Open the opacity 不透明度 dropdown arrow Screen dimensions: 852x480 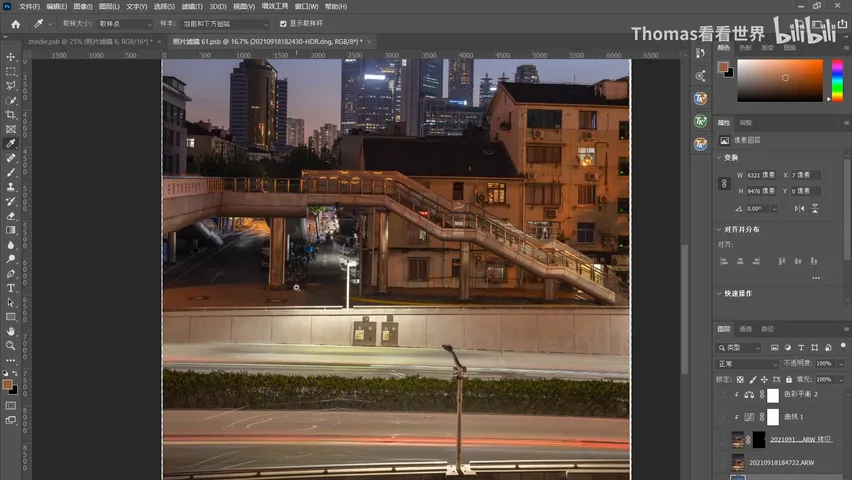(x=841, y=364)
